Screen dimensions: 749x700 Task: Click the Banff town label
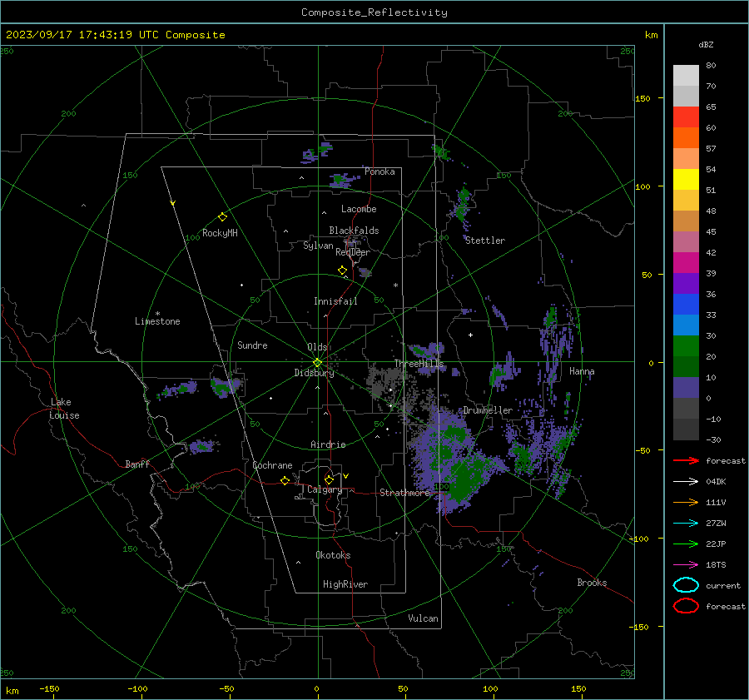coord(137,464)
